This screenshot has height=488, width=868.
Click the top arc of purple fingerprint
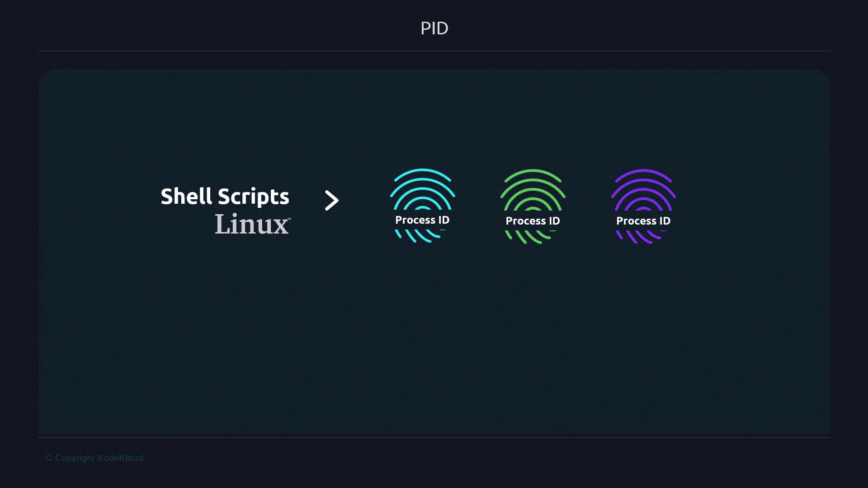coord(643,172)
